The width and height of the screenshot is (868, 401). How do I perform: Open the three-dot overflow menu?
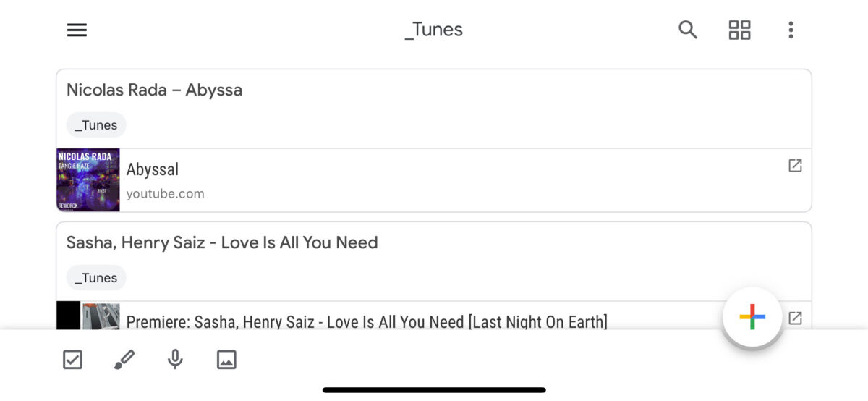(x=791, y=30)
